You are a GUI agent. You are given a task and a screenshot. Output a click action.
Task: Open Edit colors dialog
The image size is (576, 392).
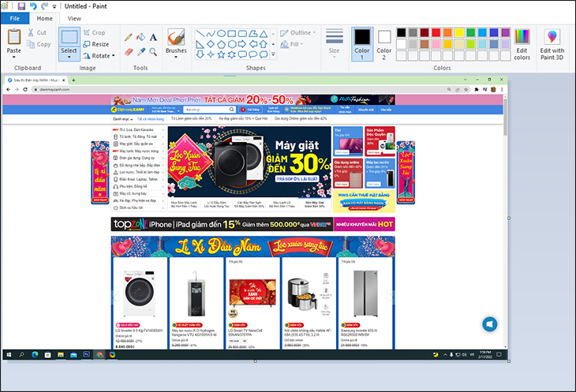[x=522, y=44]
